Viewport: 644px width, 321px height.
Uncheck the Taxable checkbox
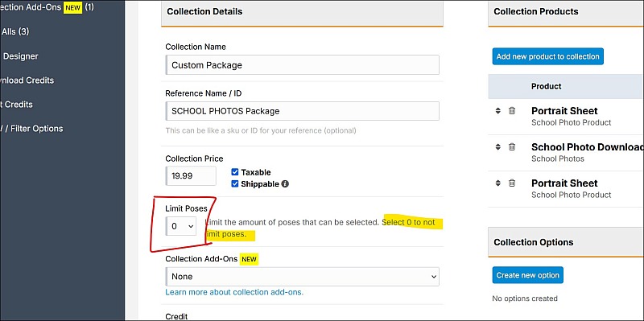[x=235, y=172]
